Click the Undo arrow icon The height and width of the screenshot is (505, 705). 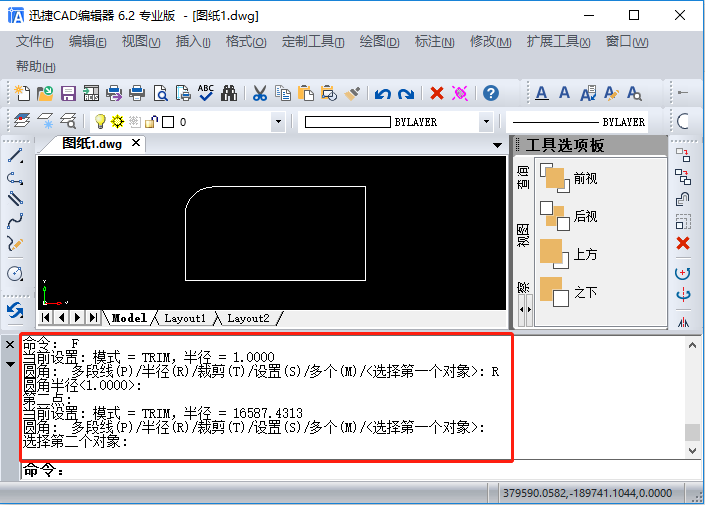tap(383, 94)
